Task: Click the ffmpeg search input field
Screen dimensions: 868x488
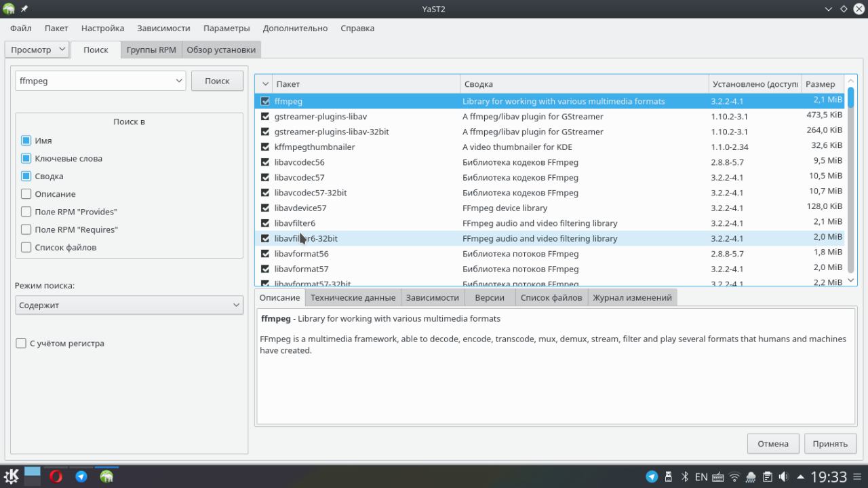Action: [95, 81]
